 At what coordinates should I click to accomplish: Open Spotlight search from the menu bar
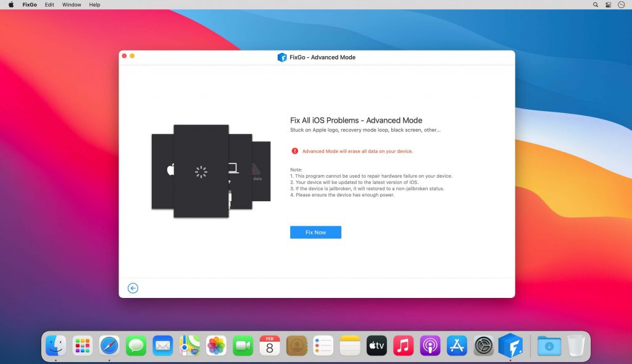pos(594,4)
